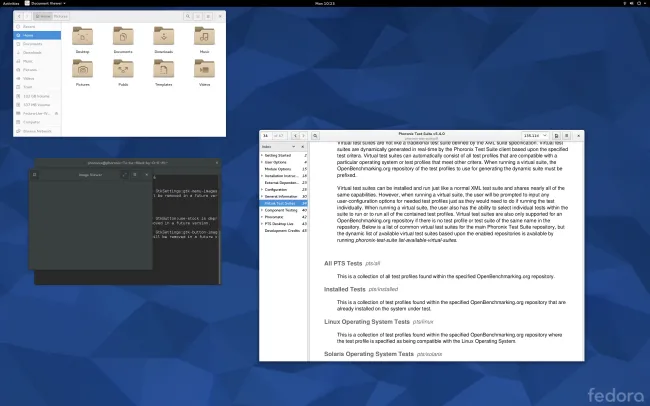Open the Documents folder icon in file grid
Image resolution: width=650 pixels, height=406 pixels.
123,36
